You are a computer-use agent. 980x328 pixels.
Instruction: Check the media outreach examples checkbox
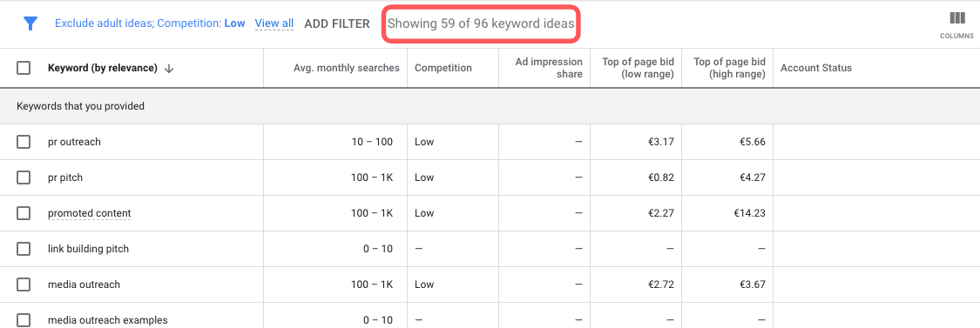pyautogui.click(x=24, y=320)
